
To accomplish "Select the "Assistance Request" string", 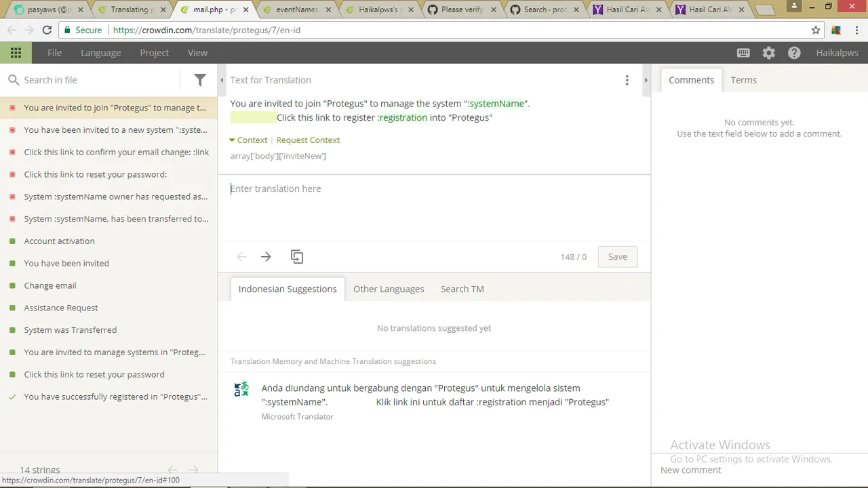I will point(108,308).
